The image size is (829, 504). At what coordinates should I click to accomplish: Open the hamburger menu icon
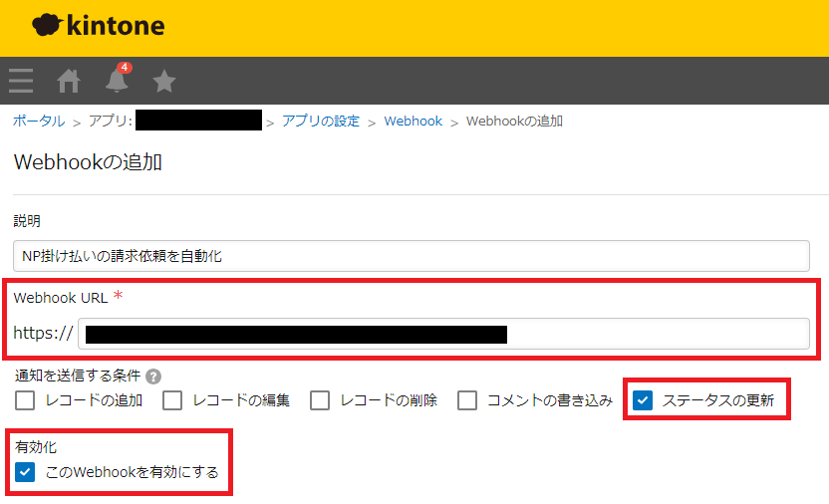click(21, 81)
